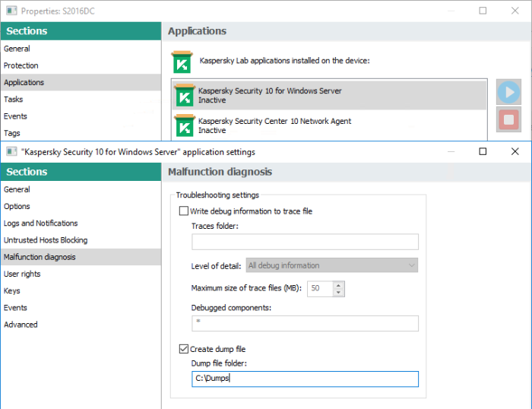Go to User rights section

(22, 274)
